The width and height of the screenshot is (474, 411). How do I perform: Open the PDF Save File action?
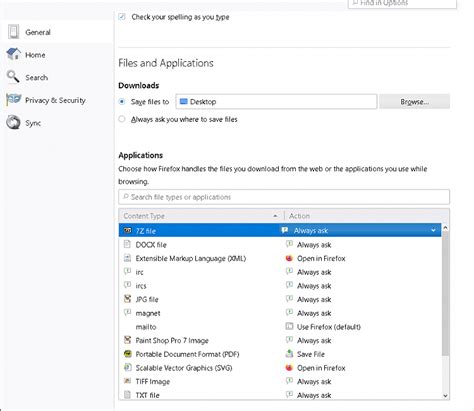point(311,354)
